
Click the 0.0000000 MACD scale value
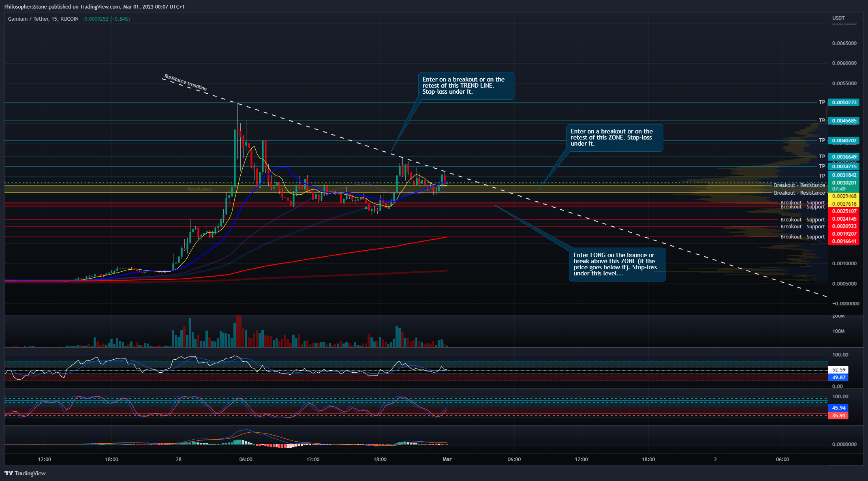[x=844, y=444]
